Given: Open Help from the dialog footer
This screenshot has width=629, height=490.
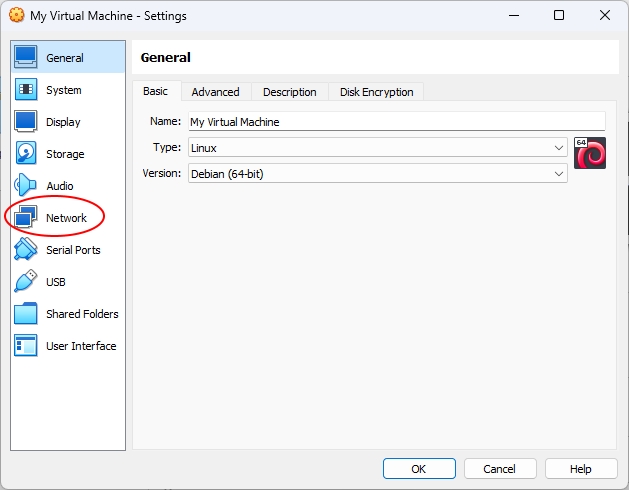Looking at the screenshot, I should [581, 469].
